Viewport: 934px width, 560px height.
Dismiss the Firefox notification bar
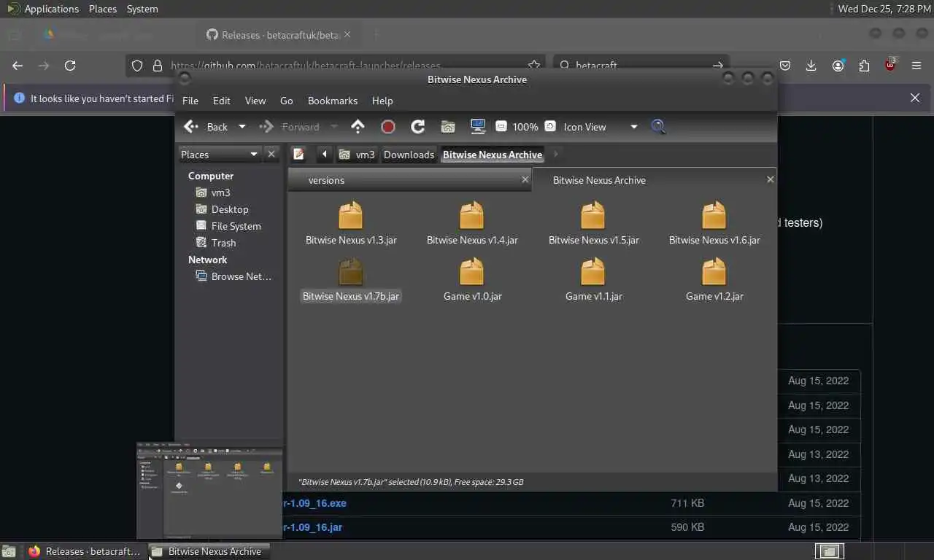click(x=915, y=98)
